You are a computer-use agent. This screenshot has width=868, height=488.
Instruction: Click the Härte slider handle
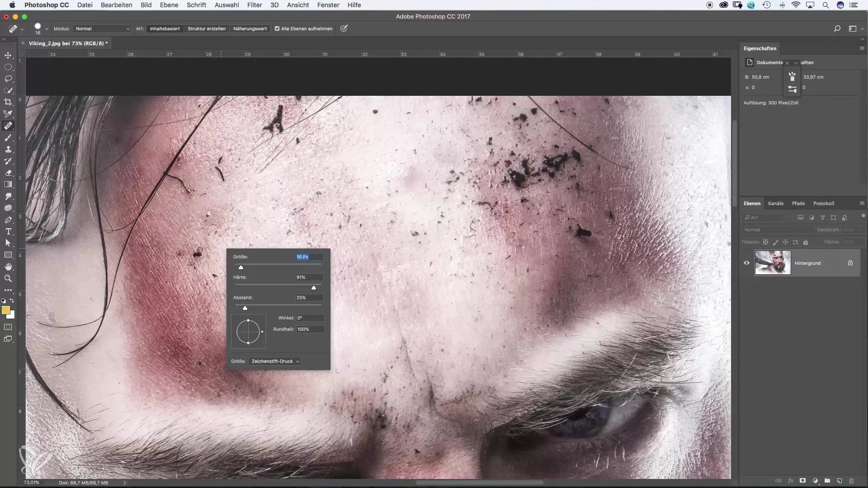click(314, 287)
